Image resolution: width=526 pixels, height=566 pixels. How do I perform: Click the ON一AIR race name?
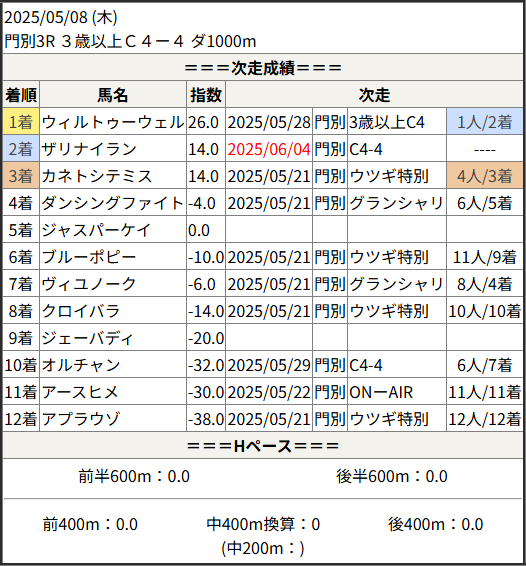pos(381,392)
